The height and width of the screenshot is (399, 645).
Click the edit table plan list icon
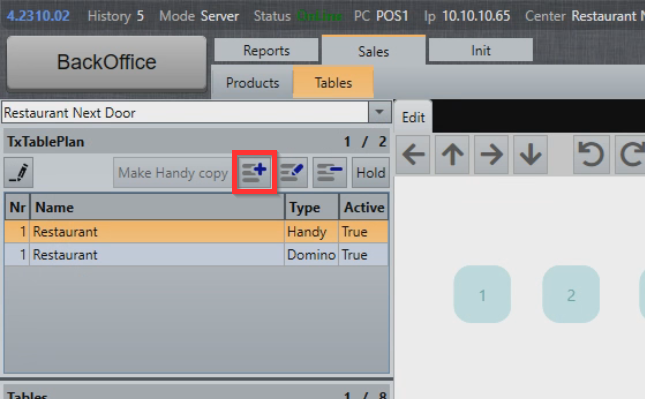pos(292,172)
